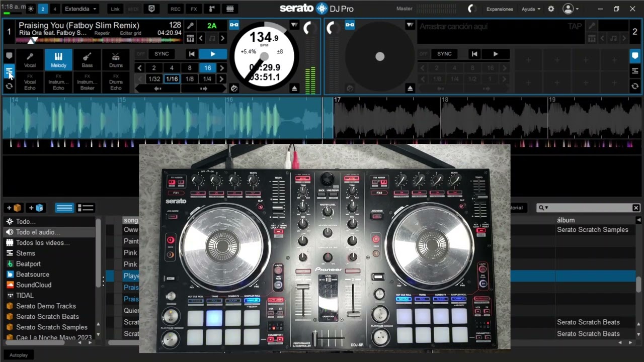Set a 16-beat auto loop on deck 1

pyautogui.click(x=207, y=68)
